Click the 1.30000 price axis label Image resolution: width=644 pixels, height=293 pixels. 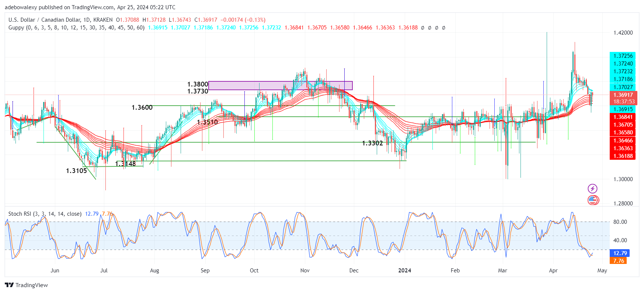[x=623, y=179]
